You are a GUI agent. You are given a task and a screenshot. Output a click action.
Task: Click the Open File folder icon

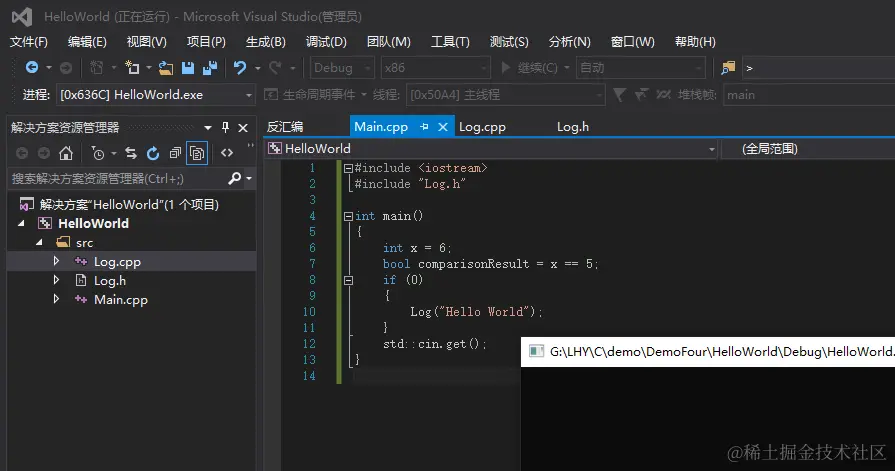coord(166,68)
